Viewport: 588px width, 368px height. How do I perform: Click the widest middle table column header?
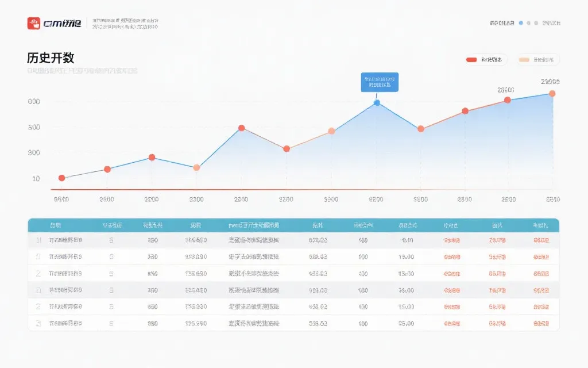pos(254,225)
